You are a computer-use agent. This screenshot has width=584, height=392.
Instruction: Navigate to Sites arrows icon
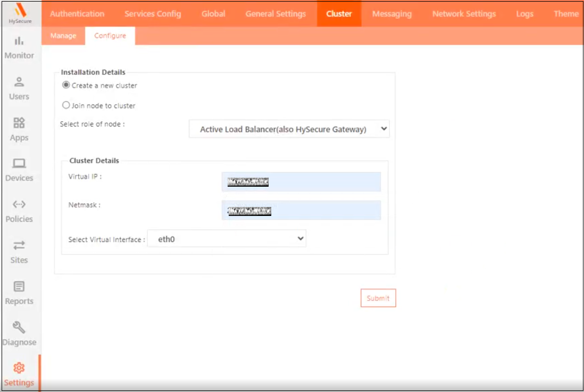[19, 245]
